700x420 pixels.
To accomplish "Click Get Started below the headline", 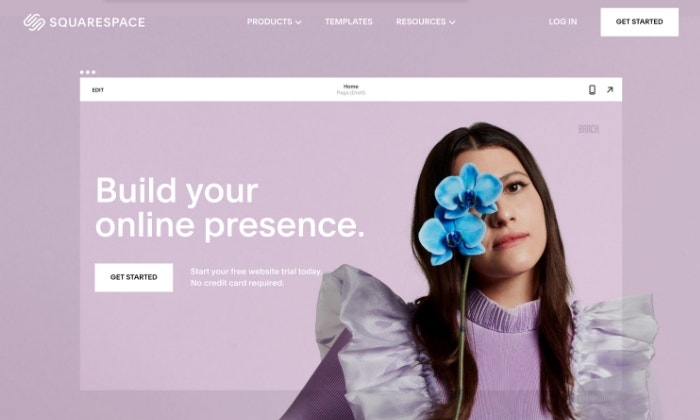I will 133,277.
